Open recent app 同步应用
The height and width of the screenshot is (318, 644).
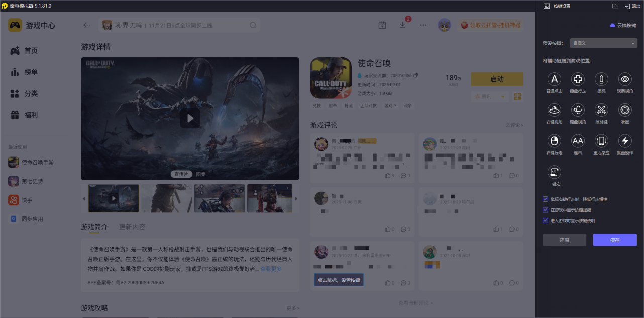26,219
